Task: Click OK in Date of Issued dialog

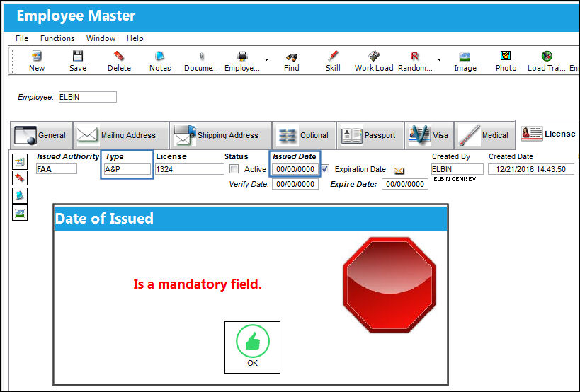Action: pyautogui.click(x=252, y=347)
